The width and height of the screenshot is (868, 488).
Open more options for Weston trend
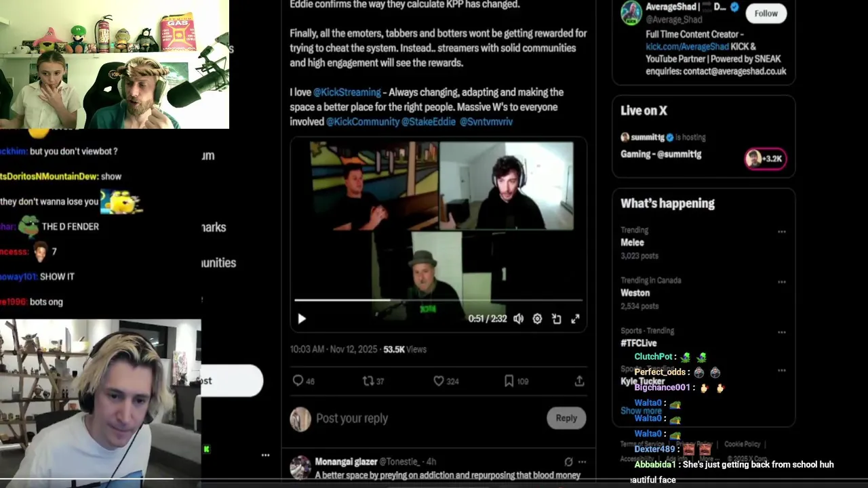782,282
